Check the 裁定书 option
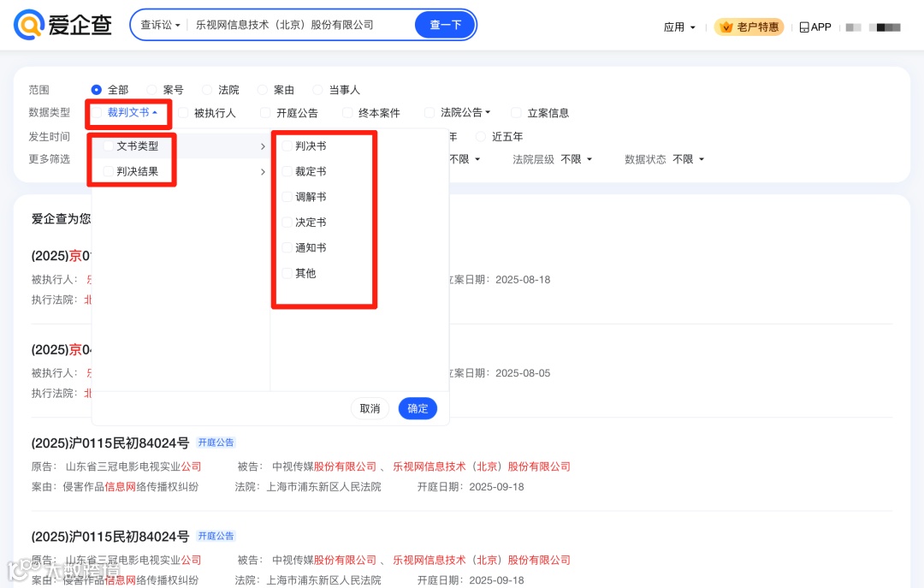Image resolution: width=924 pixels, height=588 pixels. [x=287, y=172]
